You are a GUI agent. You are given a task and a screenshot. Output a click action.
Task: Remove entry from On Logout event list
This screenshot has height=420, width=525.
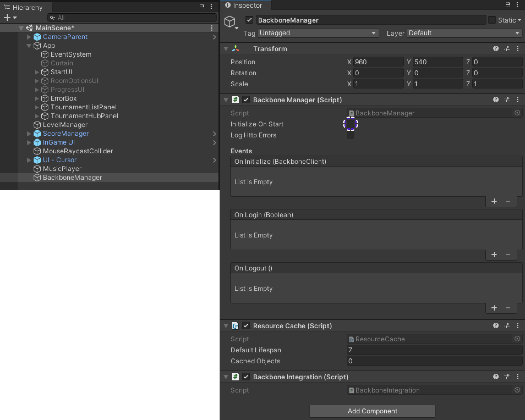pyautogui.click(x=508, y=308)
